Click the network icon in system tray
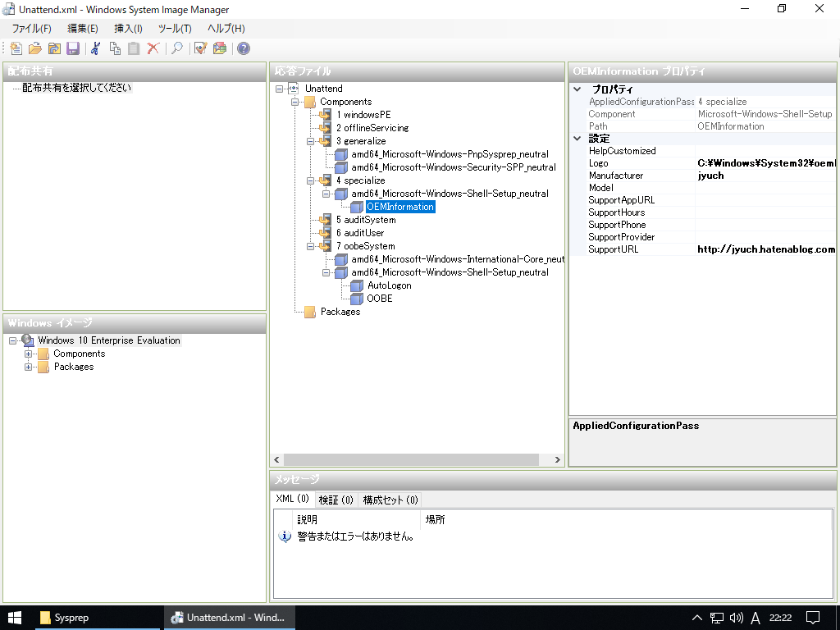The height and width of the screenshot is (630, 840). pos(717,618)
